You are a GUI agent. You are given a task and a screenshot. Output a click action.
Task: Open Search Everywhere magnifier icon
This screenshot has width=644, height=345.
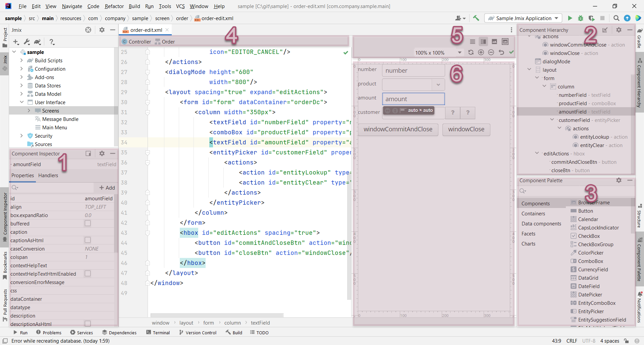click(x=616, y=18)
